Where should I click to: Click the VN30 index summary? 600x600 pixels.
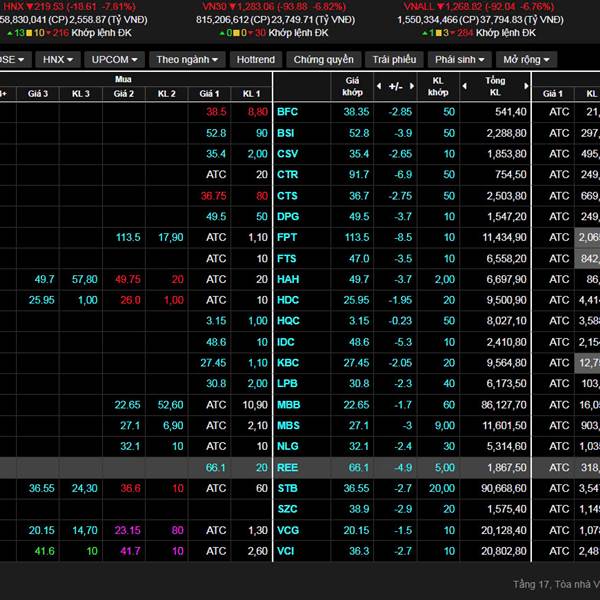[276, 20]
